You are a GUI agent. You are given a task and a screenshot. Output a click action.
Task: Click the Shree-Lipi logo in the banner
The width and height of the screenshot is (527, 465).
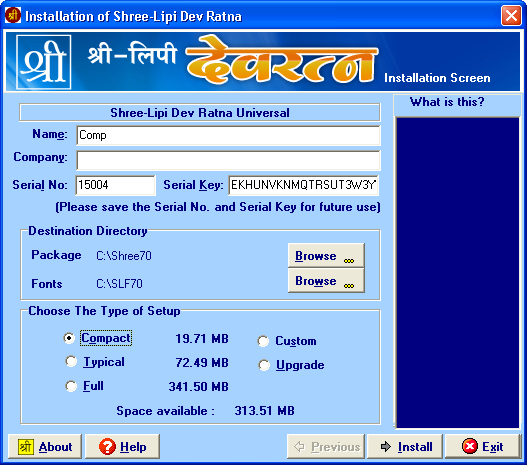43,62
